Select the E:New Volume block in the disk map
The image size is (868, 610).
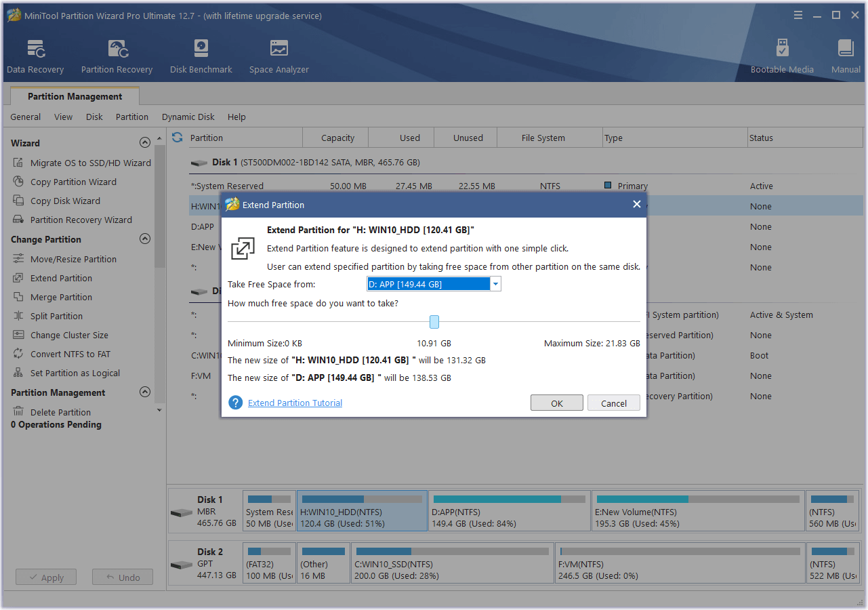[697, 510]
